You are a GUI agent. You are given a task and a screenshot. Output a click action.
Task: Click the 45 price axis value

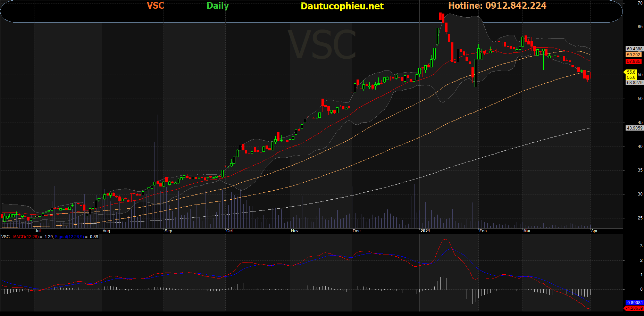(x=640, y=123)
